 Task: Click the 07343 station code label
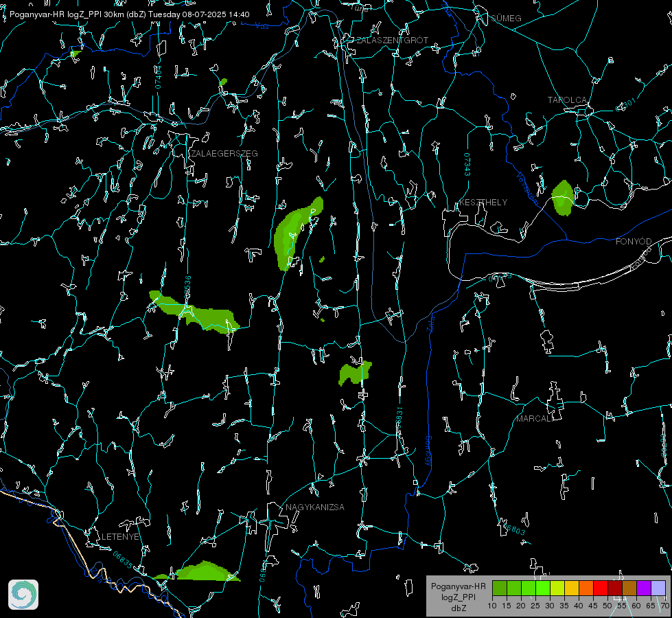[x=467, y=165]
